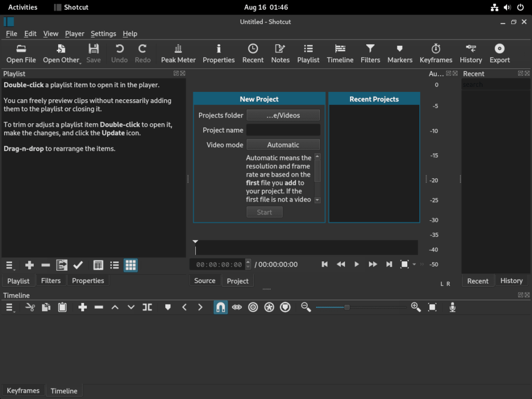Open the Markers panel
The height and width of the screenshot is (399, 532).
(x=400, y=54)
